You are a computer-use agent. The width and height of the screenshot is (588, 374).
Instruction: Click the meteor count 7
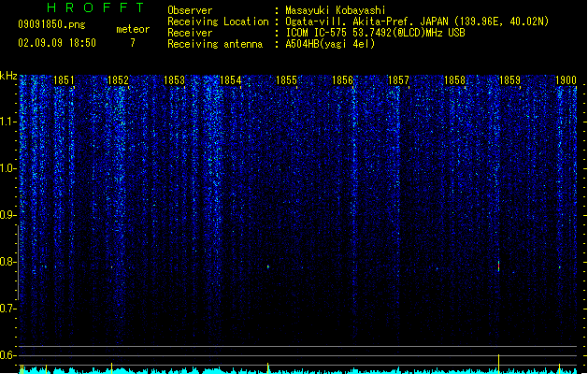coord(133,43)
